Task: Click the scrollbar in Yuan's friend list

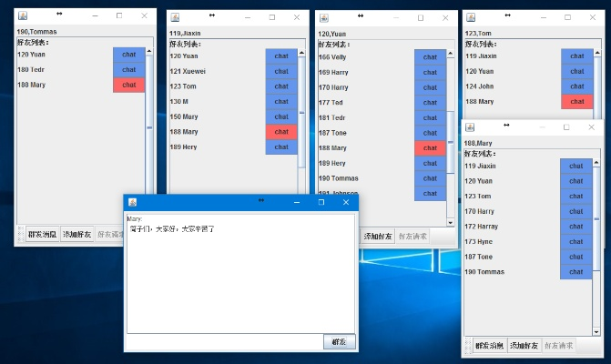Action: pos(450,127)
